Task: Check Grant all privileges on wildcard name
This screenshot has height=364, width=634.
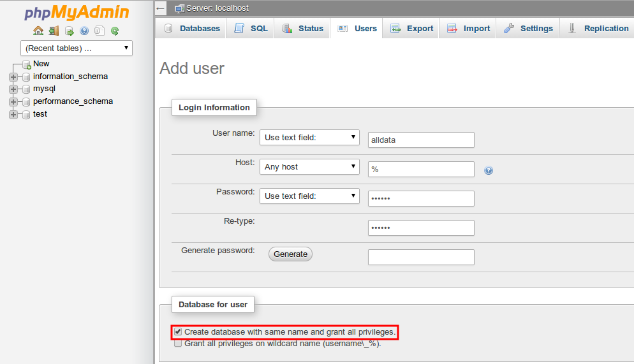Action: [x=178, y=344]
